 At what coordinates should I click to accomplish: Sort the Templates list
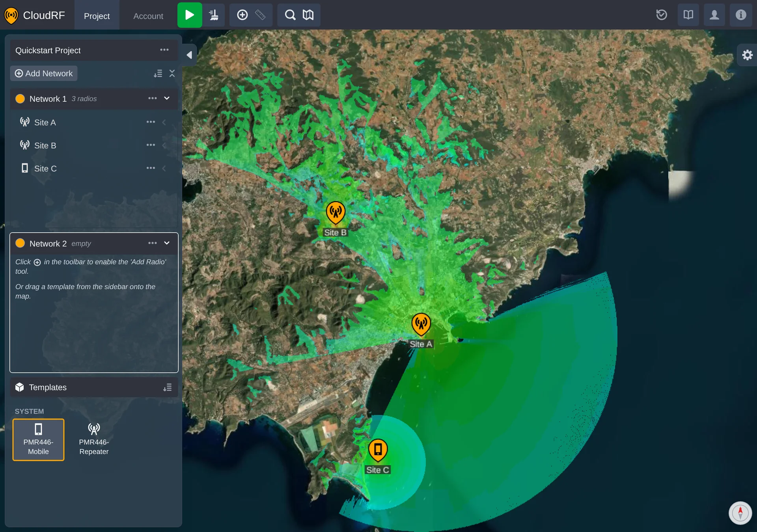pyautogui.click(x=168, y=387)
